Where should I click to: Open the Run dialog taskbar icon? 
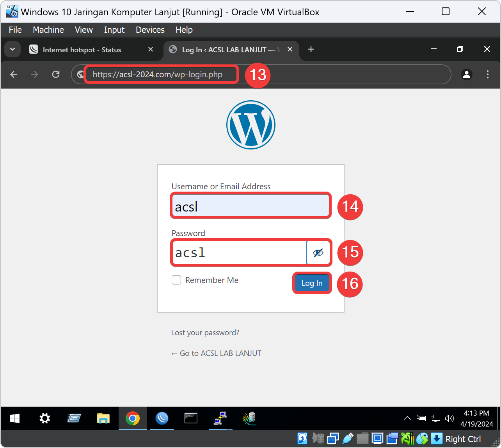pyautogui.click(x=74, y=419)
